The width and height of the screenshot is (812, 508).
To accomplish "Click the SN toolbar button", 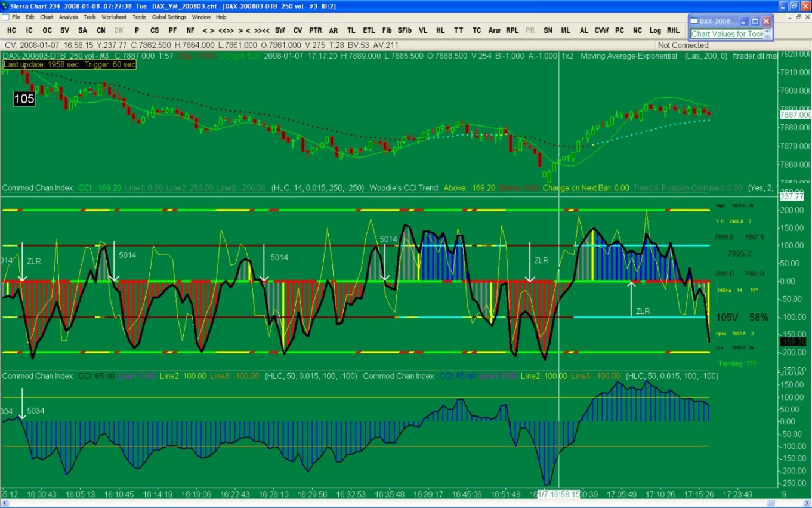I will pyautogui.click(x=548, y=30).
